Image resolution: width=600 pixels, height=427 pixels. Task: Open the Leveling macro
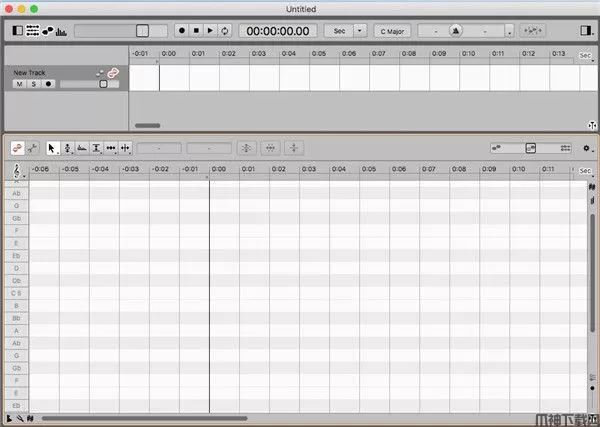pos(294,148)
